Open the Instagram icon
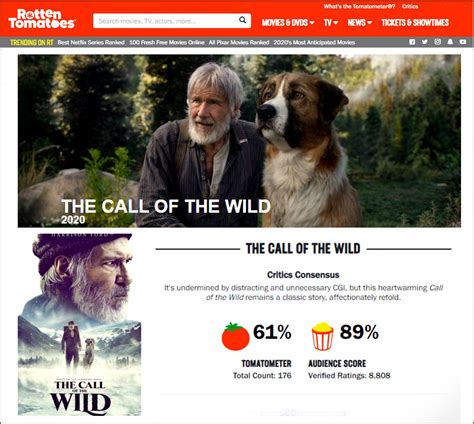The height and width of the screenshot is (424, 474). point(437,42)
